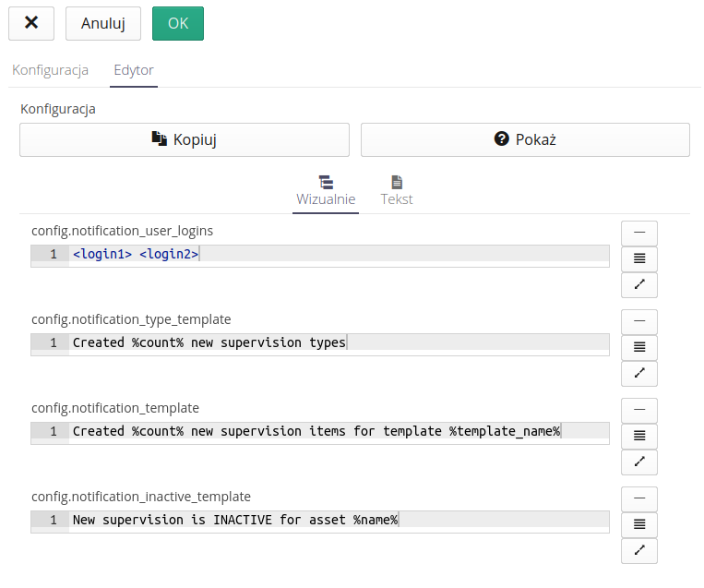Copy configuration with the Kopiuj button
This screenshot has width=704, height=588.
[x=185, y=140]
